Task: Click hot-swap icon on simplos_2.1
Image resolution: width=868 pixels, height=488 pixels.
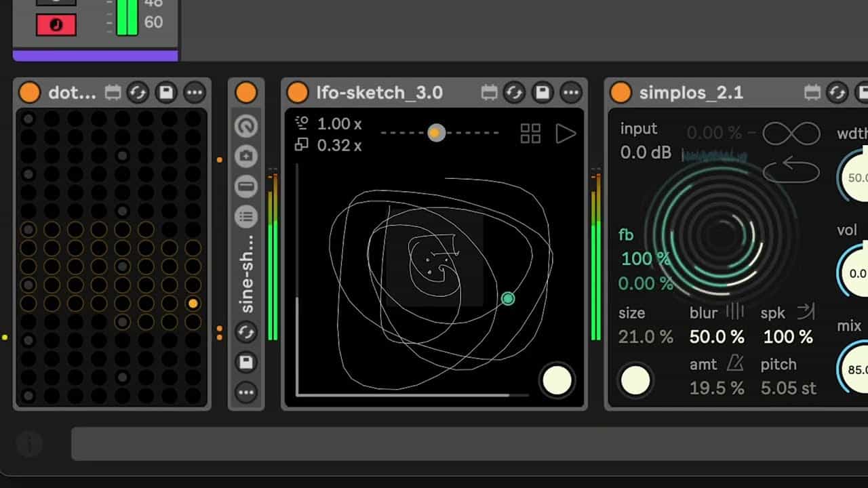Action: click(837, 92)
